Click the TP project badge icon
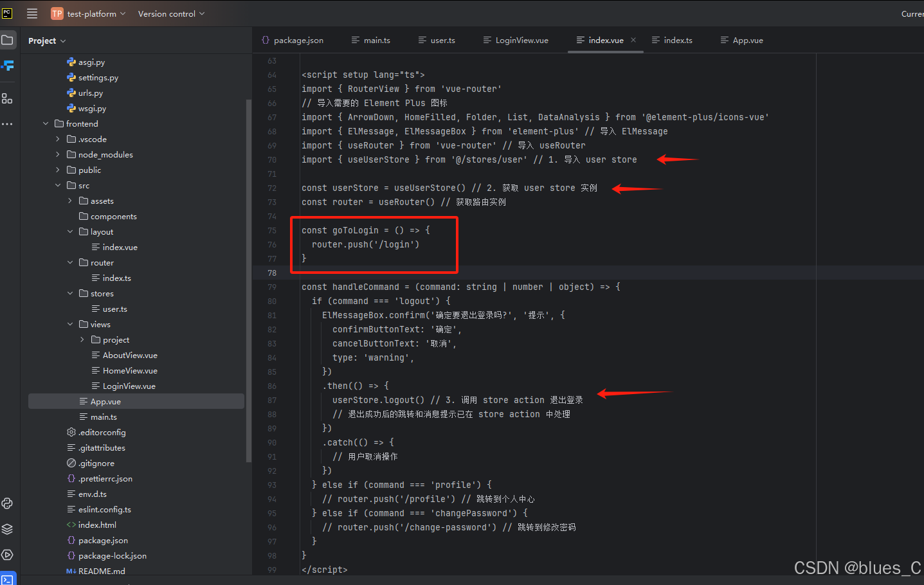 tap(57, 14)
